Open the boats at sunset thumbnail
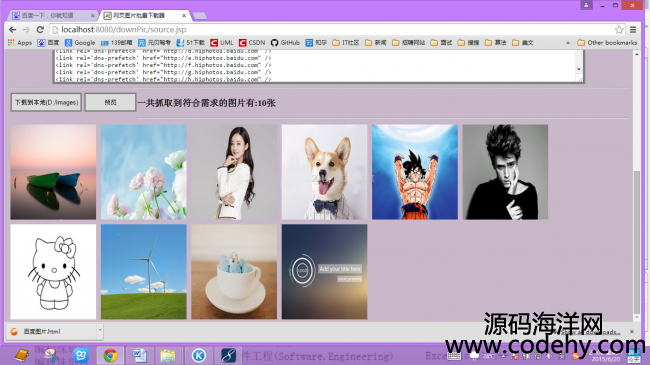 53,172
